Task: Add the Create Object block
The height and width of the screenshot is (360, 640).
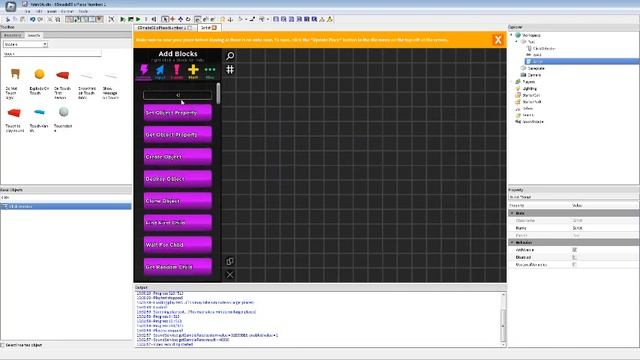Action: click(x=178, y=157)
